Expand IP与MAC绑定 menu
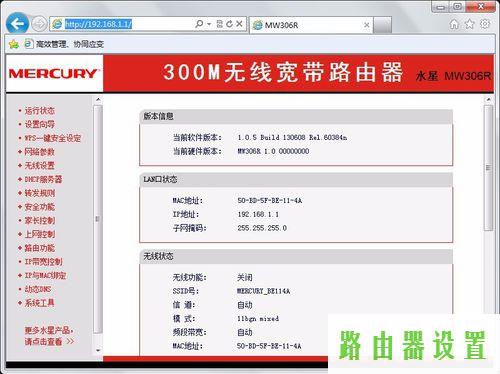 click(x=45, y=275)
